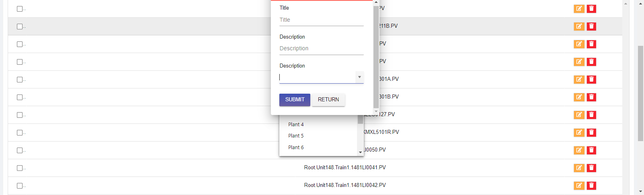
Task: Tick the checkbox in the highlighted 211B.PV row
Action: [20, 27]
